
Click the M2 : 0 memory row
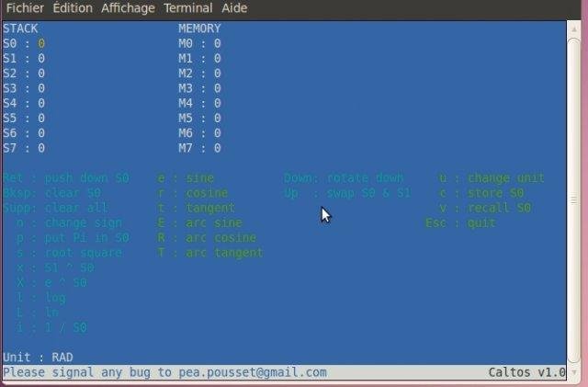(200, 74)
